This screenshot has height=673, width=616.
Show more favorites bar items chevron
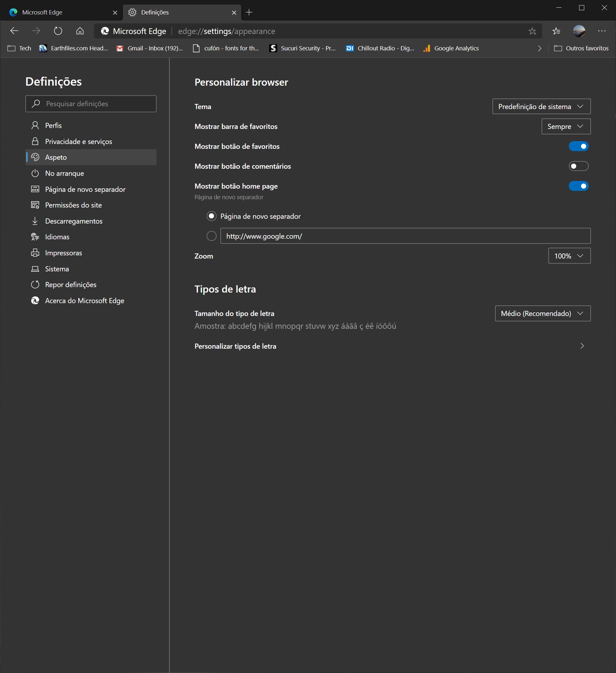540,48
